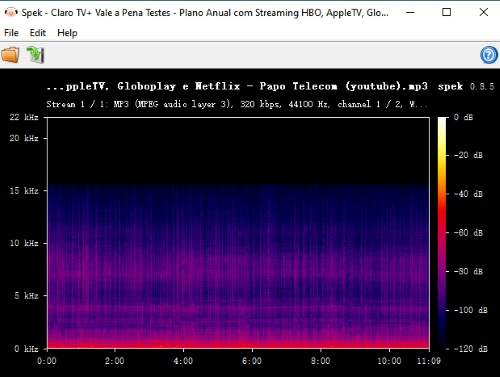
Task: Click the -80 dB scale label
Action: [468, 271]
